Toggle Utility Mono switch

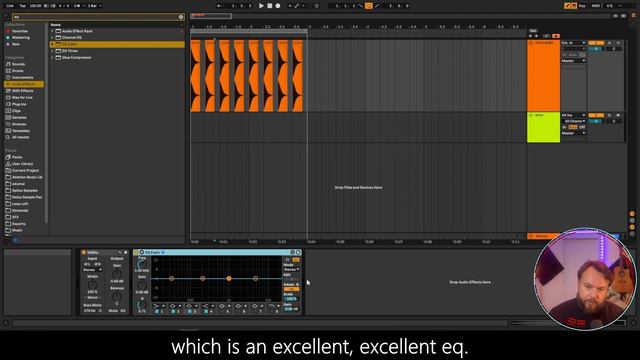(92, 298)
